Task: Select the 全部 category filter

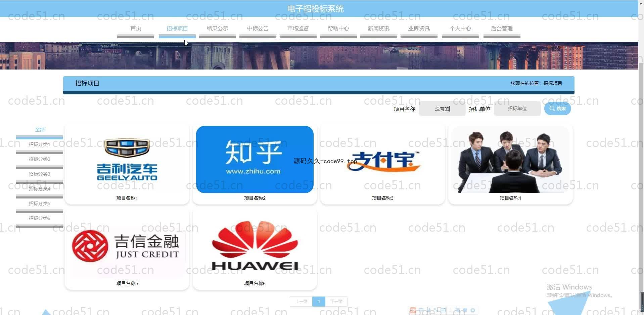Action: 40,130
